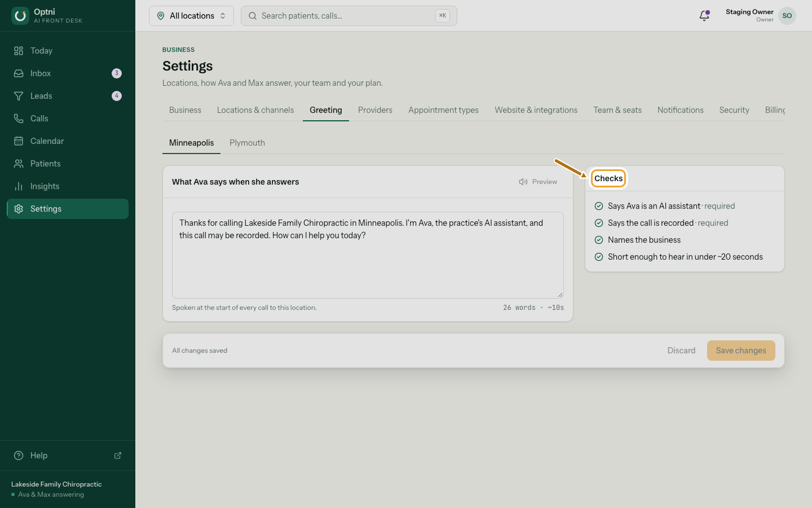The height and width of the screenshot is (508, 812).
Task: Click Lakeside Family Chiropractic in sidebar footer
Action: tap(56, 484)
